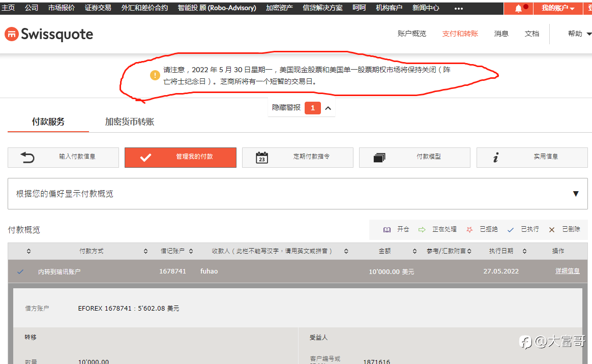Screen dimensions: 592x364
Task: Sort by the first status column arrows
Action: [28, 251]
